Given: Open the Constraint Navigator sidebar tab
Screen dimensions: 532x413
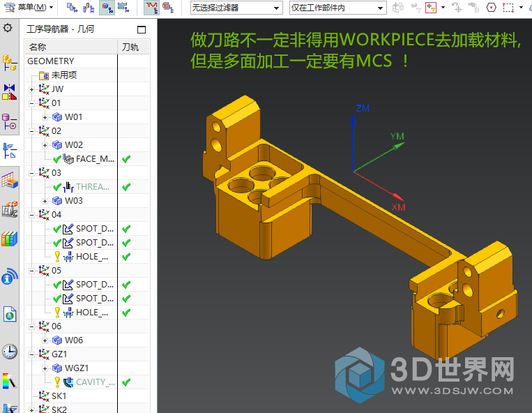Looking at the screenshot, I should (10, 92).
